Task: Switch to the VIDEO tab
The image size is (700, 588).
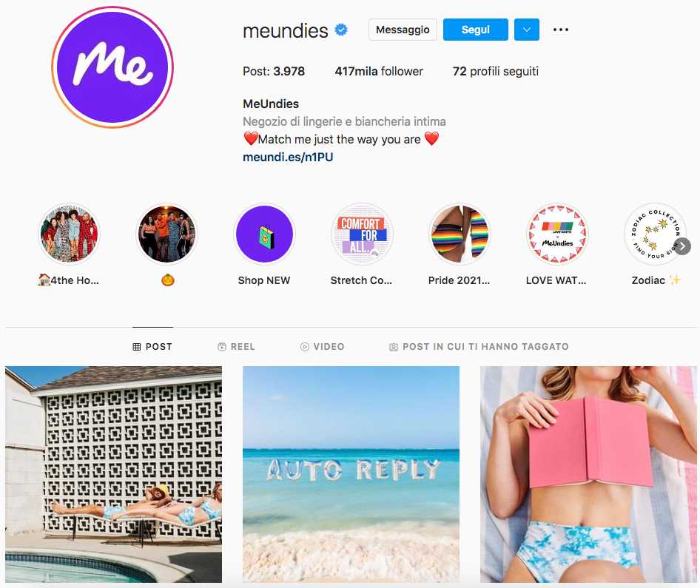Action: pyautogui.click(x=323, y=347)
